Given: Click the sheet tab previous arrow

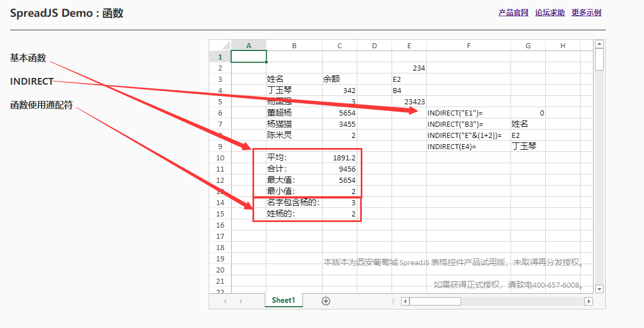Looking at the screenshot, I should tap(225, 301).
